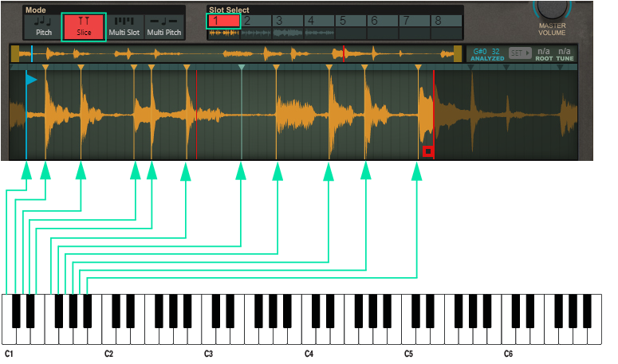Click slot 1 waveform thumbnail
This screenshot has height=364, width=618.
(x=224, y=33)
